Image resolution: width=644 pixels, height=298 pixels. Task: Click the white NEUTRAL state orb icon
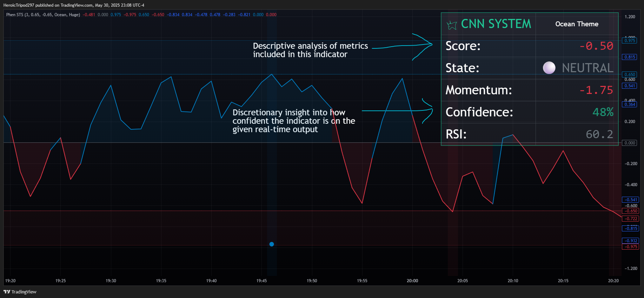549,68
